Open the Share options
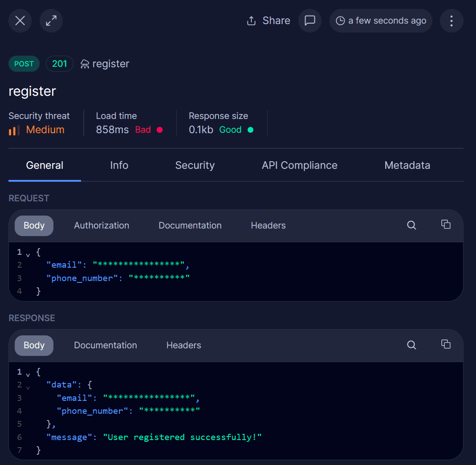This screenshot has height=465, width=476. (x=268, y=20)
